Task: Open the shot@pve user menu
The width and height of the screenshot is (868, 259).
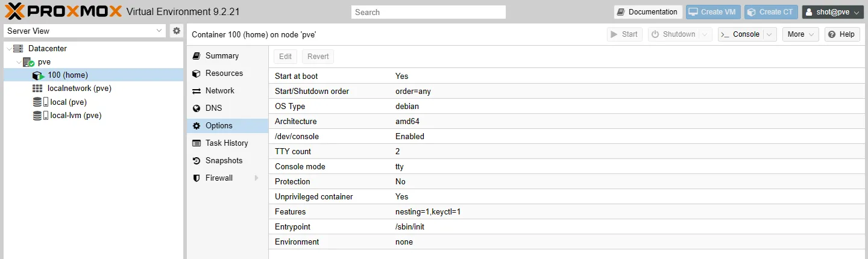Action: click(833, 12)
